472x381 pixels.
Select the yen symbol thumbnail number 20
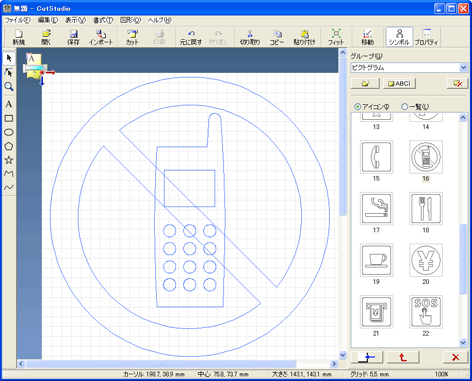426,260
